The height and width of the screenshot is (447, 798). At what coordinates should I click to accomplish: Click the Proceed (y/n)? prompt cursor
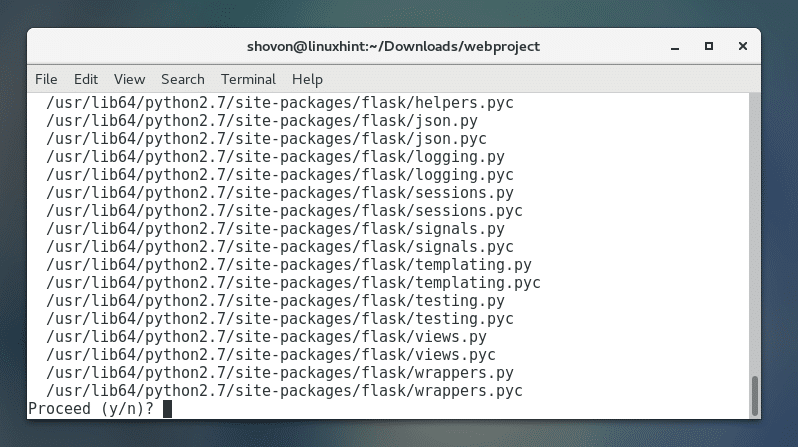(168, 408)
